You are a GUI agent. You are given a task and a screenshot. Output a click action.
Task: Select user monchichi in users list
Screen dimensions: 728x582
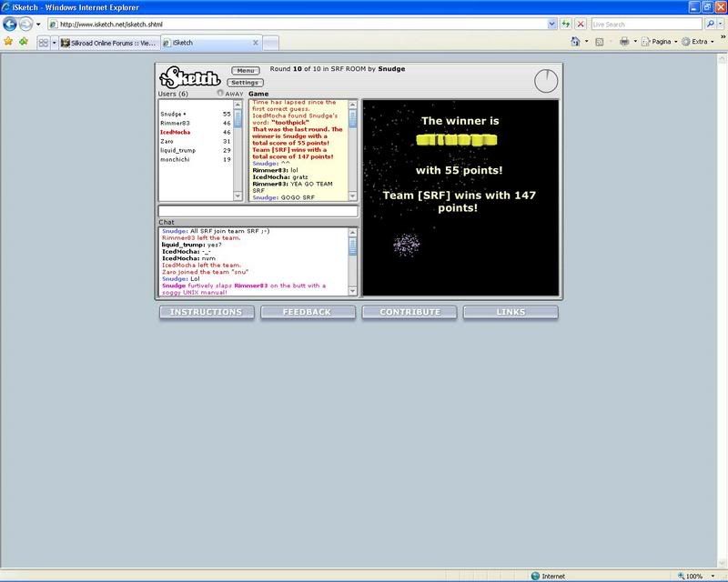pos(195,159)
